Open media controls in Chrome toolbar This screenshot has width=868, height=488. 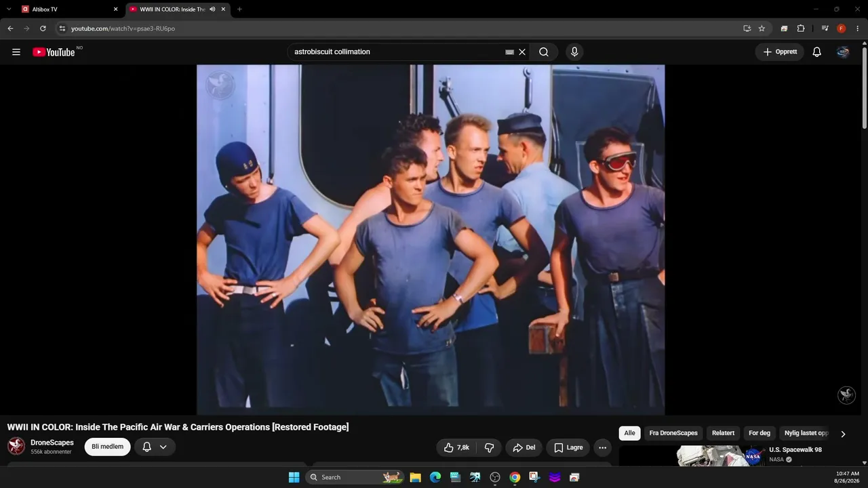coord(825,28)
